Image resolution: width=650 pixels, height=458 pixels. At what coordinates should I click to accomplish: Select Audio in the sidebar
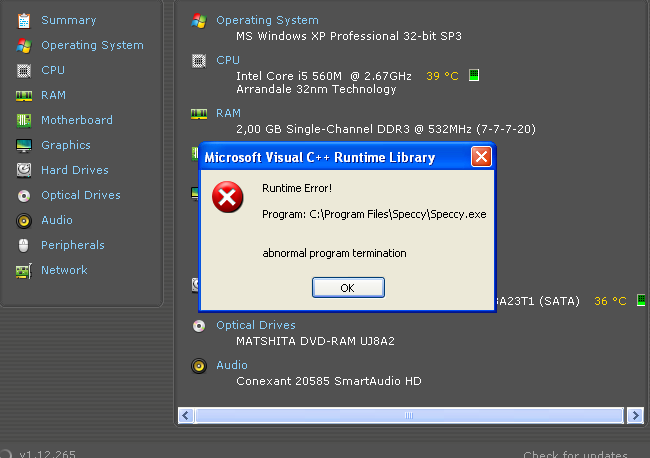click(57, 220)
